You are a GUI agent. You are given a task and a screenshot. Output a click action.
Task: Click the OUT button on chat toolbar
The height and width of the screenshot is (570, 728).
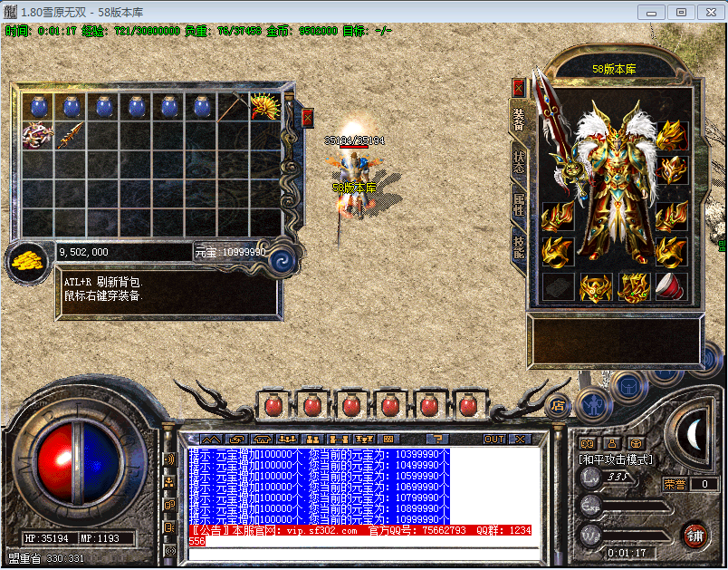click(494, 439)
